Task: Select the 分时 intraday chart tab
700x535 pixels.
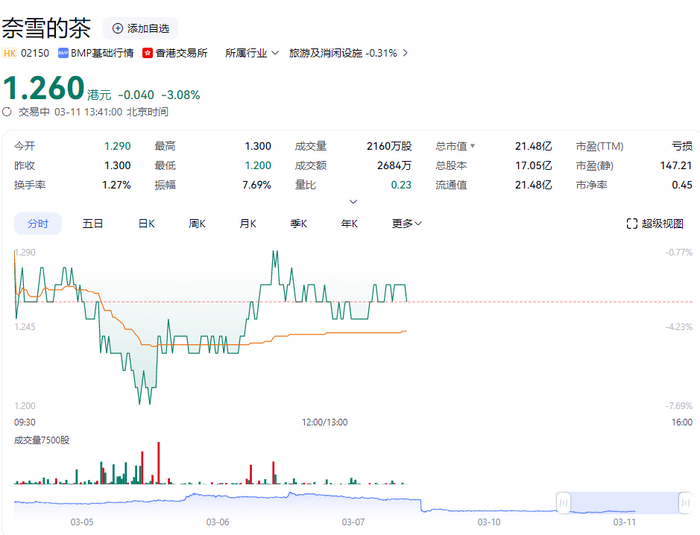Action: pyautogui.click(x=38, y=223)
